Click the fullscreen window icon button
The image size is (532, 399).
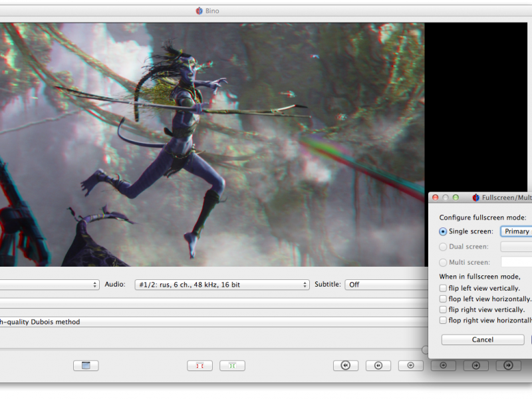click(x=86, y=365)
